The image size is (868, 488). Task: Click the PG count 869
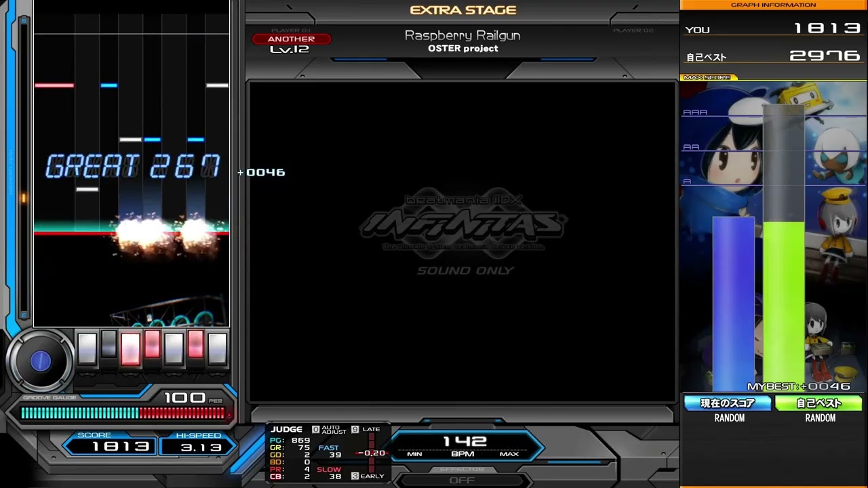click(301, 441)
